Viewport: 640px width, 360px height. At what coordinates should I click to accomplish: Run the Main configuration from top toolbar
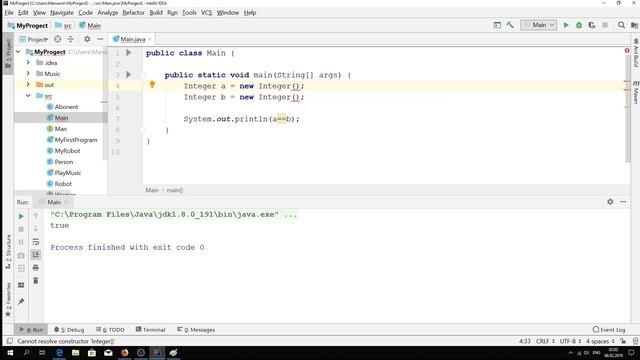(x=566, y=25)
